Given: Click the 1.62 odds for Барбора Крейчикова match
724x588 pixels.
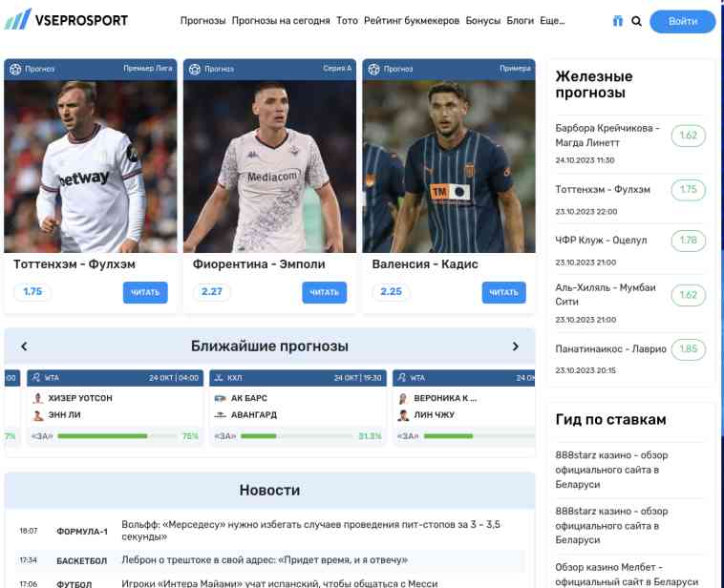Looking at the screenshot, I should [x=688, y=136].
